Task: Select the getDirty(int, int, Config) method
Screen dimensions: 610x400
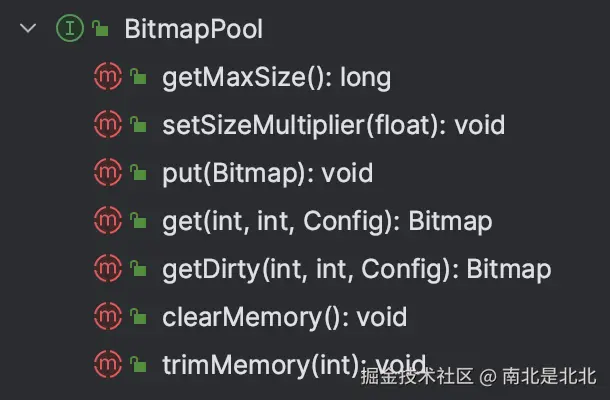Action: (356, 269)
